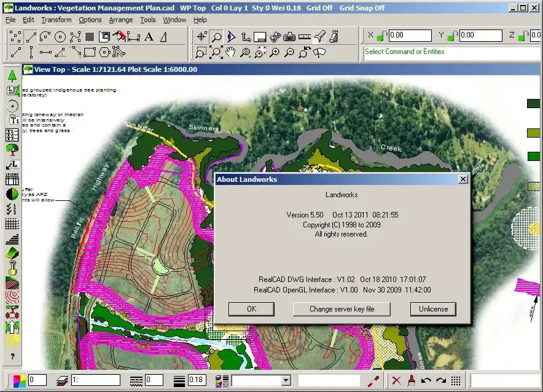
Task: Select the rectangle line tool
Action: [89, 52]
